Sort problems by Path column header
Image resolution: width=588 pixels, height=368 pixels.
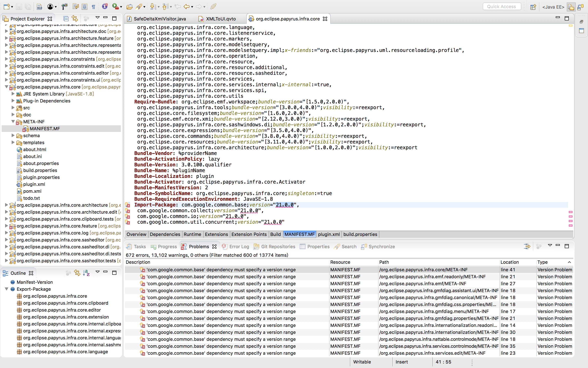[x=439, y=262]
